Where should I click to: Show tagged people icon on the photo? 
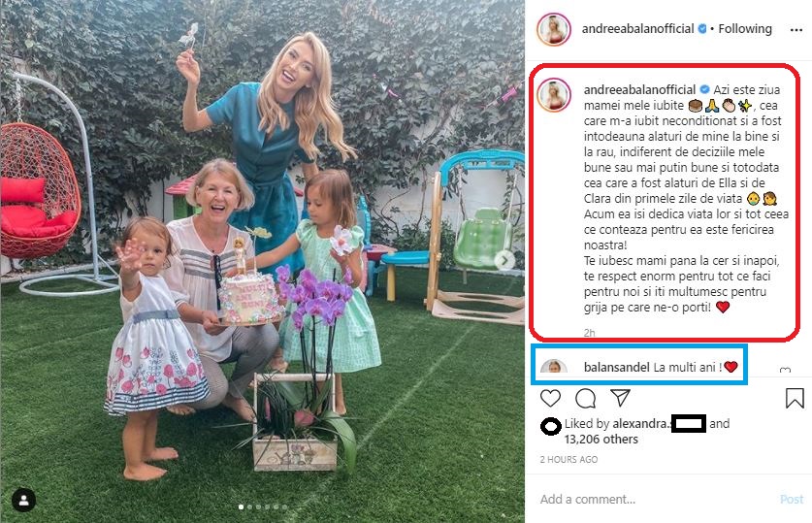[x=23, y=500]
